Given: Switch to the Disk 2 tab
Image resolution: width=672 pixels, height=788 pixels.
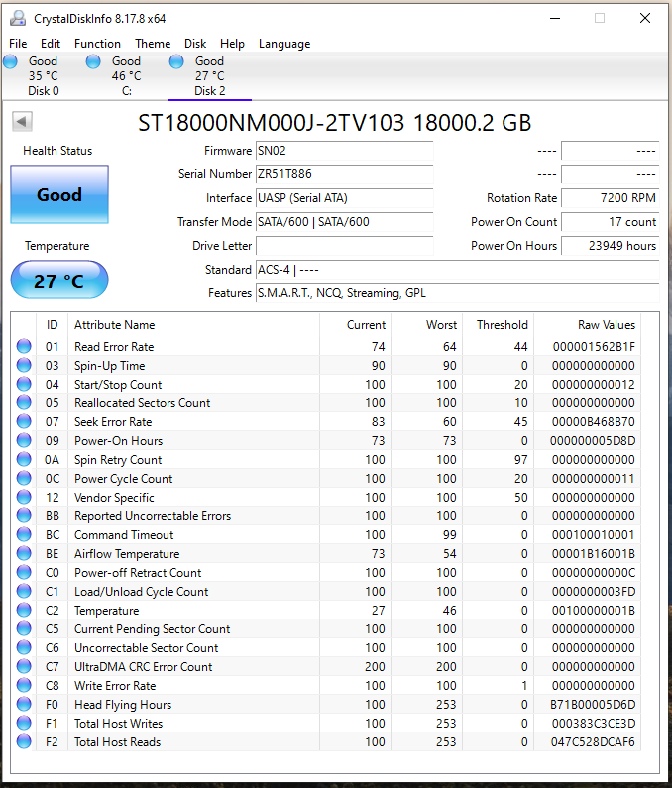Looking at the screenshot, I should [x=209, y=76].
